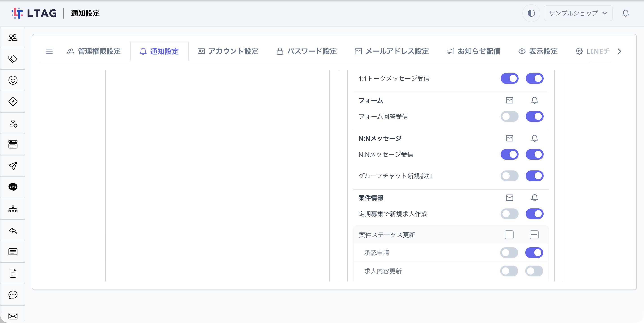Disable bell for 定期募集で新規求人作成
Image resolution: width=644 pixels, height=323 pixels.
click(534, 214)
